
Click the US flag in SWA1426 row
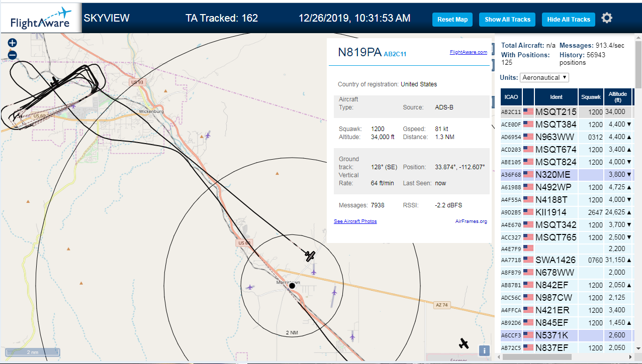[x=528, y=260]
